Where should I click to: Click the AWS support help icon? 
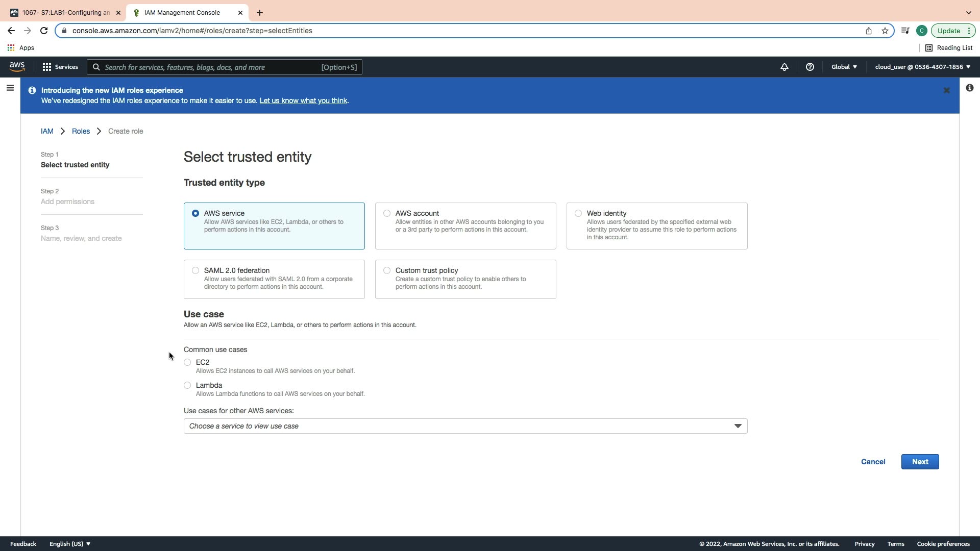[810, 67]
